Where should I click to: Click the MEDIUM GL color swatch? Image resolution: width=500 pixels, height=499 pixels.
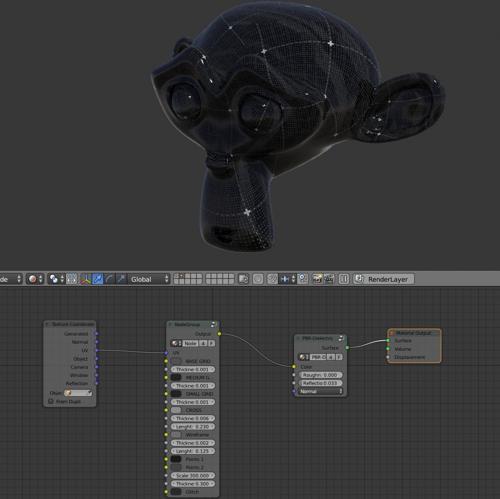[176, 377]
